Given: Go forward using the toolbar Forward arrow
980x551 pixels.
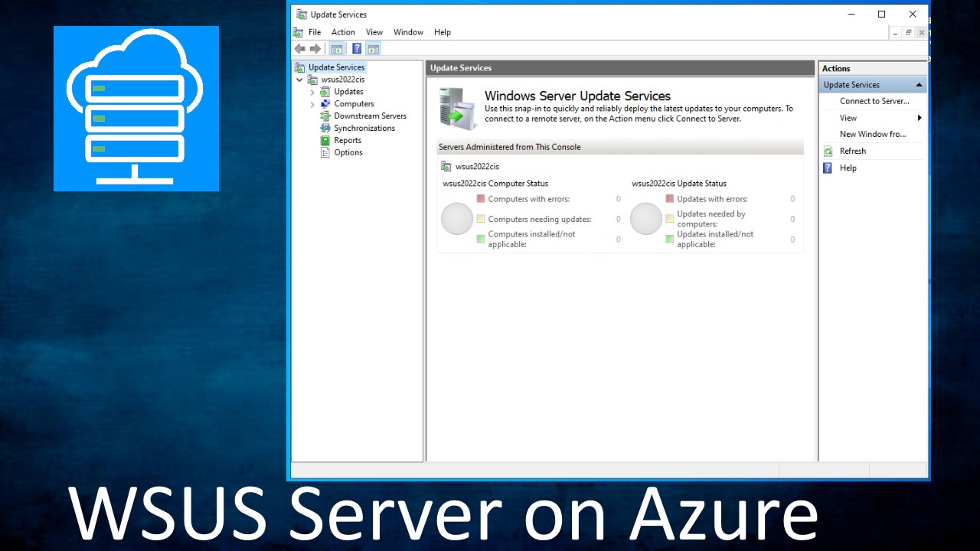Looking at the screenshot, I should (315, 49).
